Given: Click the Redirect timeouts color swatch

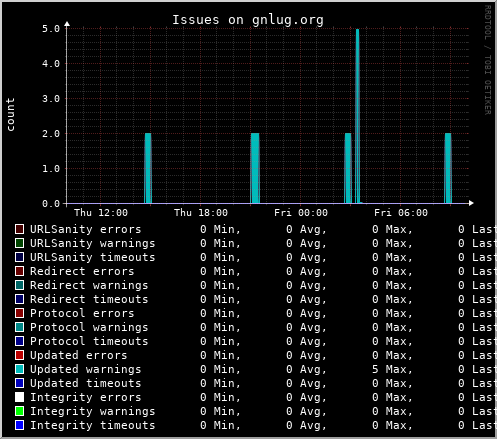Looking at the screenshot, I should pyautogui.click(x=19, y=299).
